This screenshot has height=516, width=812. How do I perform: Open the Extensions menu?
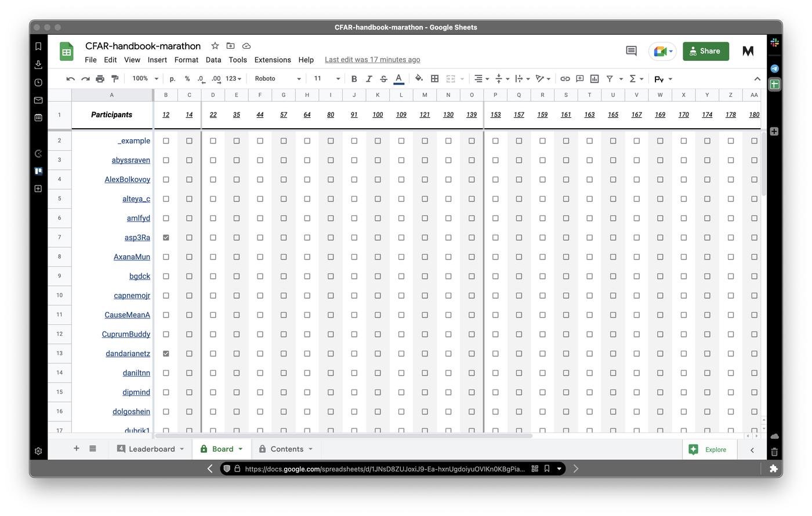click(273, 60)
